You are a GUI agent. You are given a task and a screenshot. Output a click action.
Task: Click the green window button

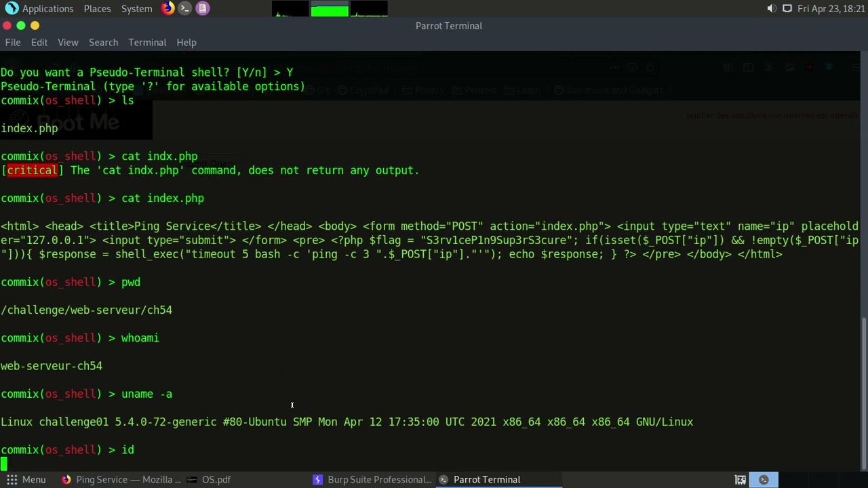point(21,25)
